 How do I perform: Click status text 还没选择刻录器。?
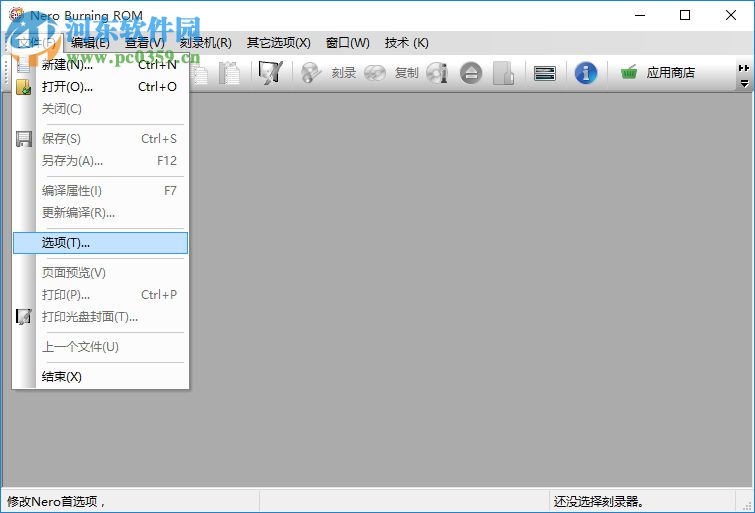[x=599, y=501]
